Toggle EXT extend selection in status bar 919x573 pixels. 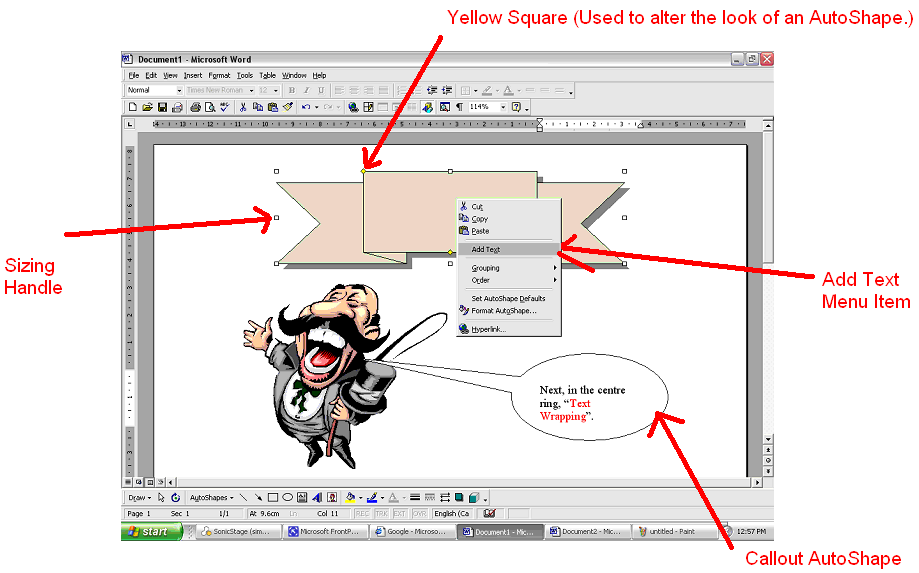point(400,513)
